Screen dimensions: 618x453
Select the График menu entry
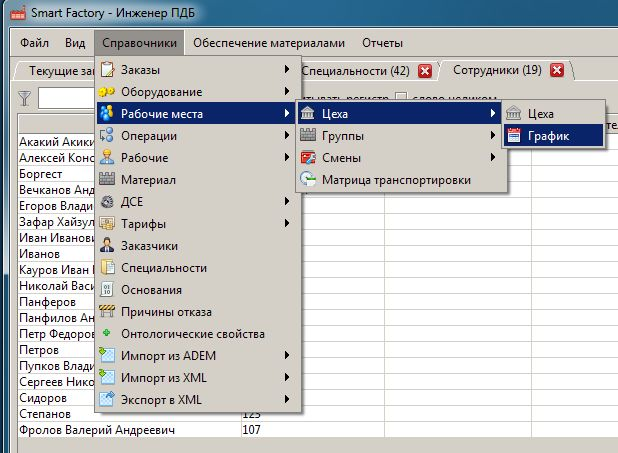tap(553, 136)
